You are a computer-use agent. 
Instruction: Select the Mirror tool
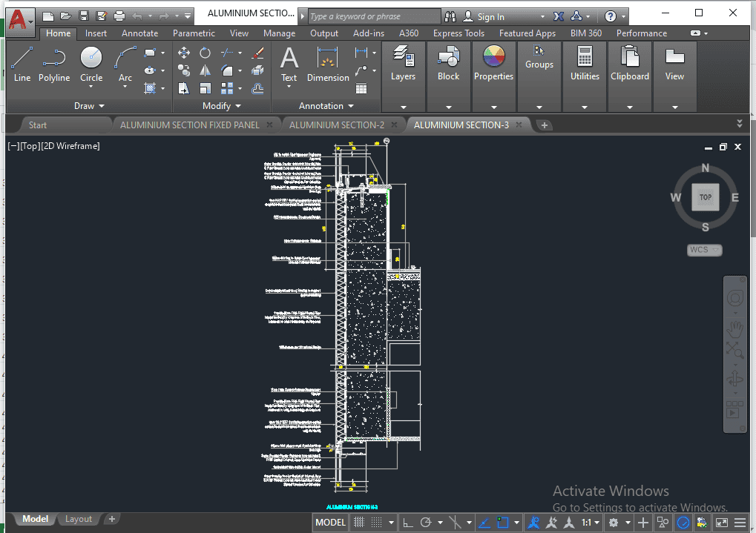pyautogui.click(x=205, y=70)
